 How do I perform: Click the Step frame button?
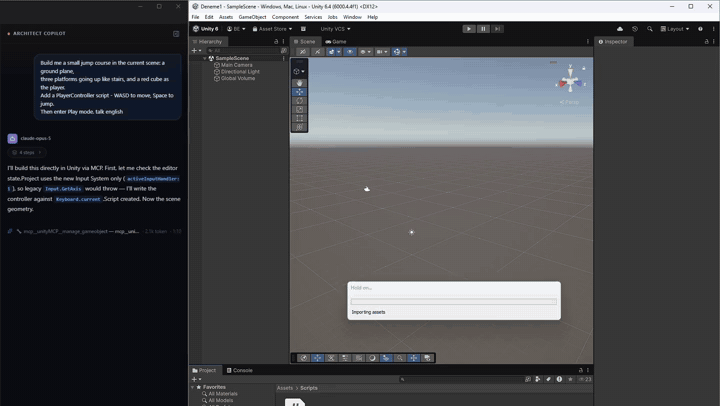point(497,29)
